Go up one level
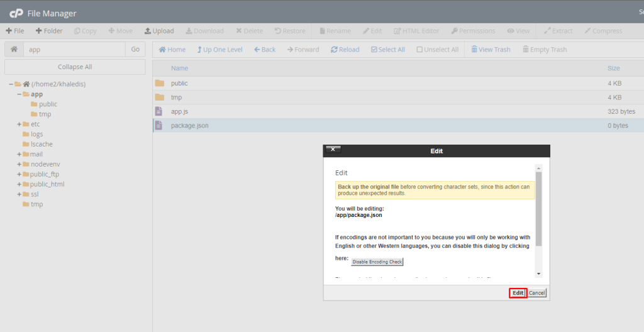This screenshot has height=332, width=644. (219, 50)
